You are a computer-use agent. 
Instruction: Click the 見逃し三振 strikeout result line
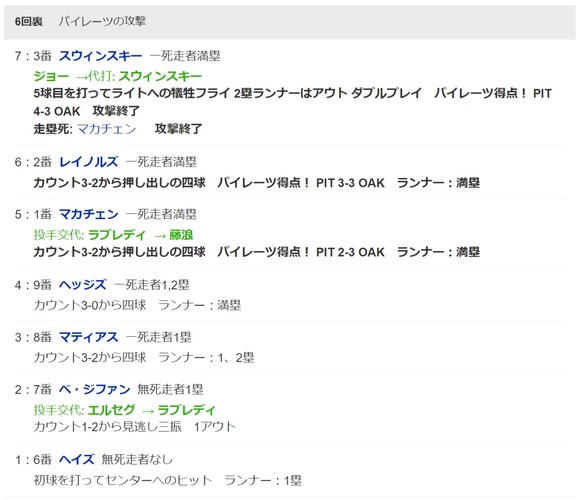pos(135,427)
